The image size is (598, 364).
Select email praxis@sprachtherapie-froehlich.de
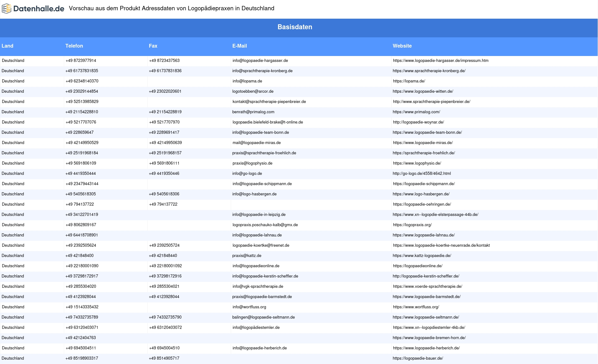[264, 153]
